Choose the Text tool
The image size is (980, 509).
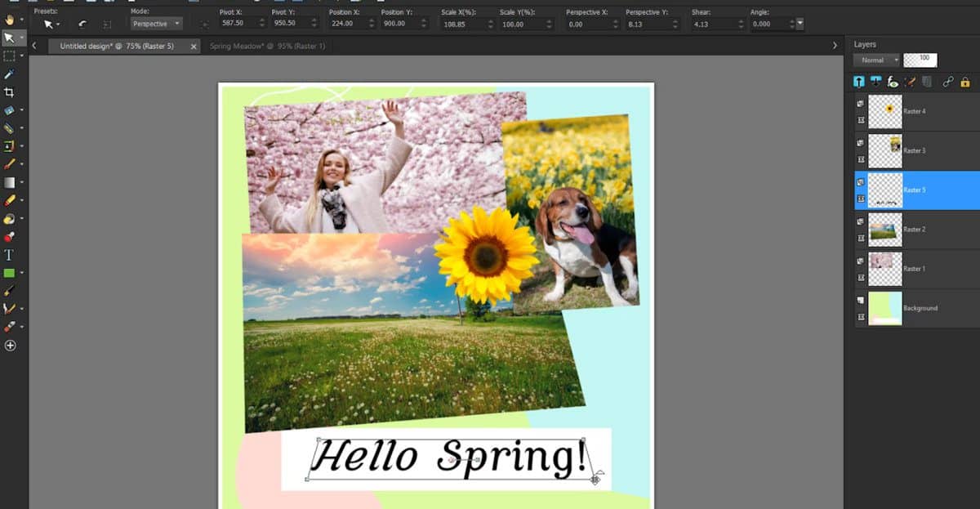click(11, 255)
